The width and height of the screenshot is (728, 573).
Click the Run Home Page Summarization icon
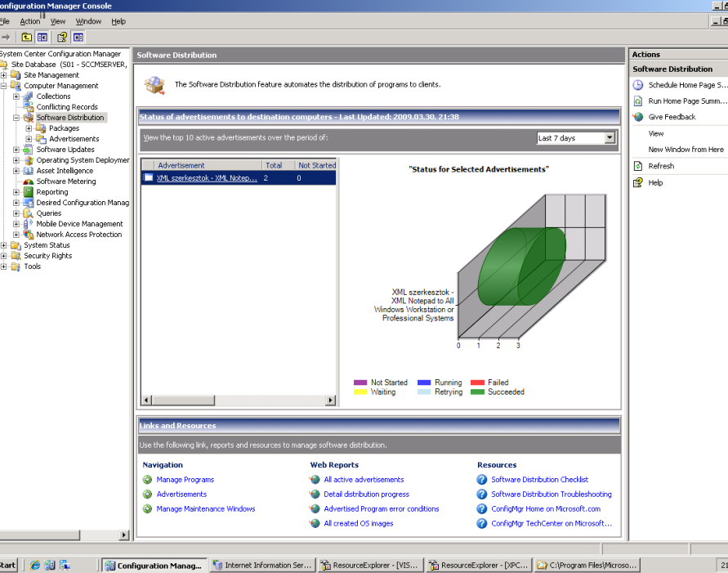(x=638, y=101)
